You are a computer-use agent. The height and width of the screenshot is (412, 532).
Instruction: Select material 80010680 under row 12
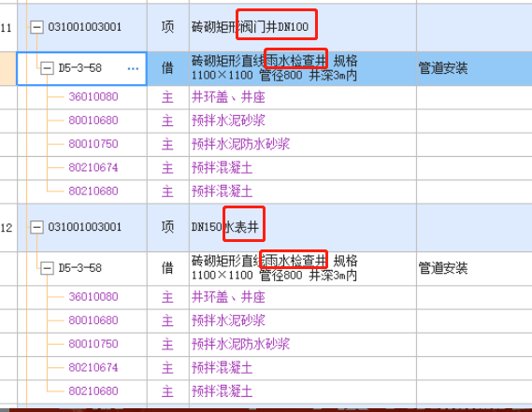[x=93, y=320]
